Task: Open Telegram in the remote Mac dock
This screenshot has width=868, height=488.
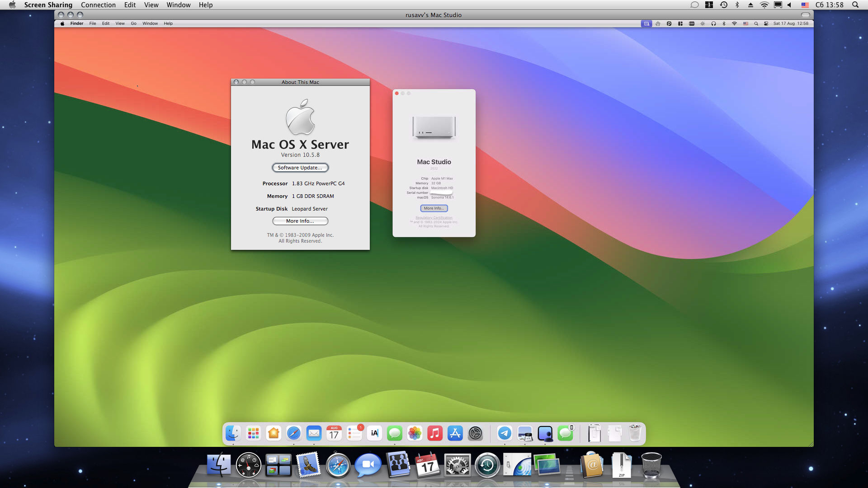Action: [x=505, y=433]
